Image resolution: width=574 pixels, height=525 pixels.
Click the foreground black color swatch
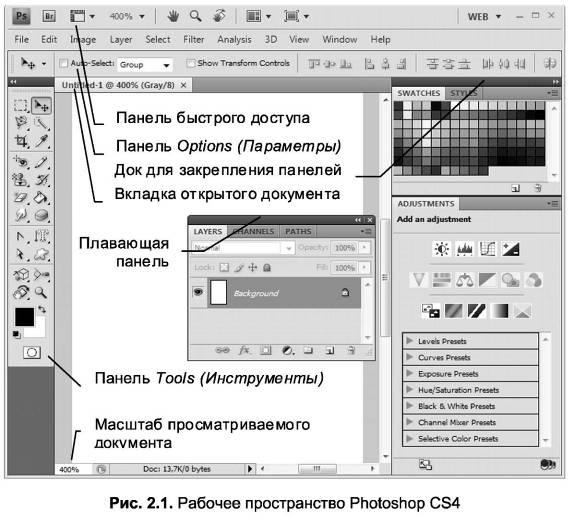click(24, 317)
